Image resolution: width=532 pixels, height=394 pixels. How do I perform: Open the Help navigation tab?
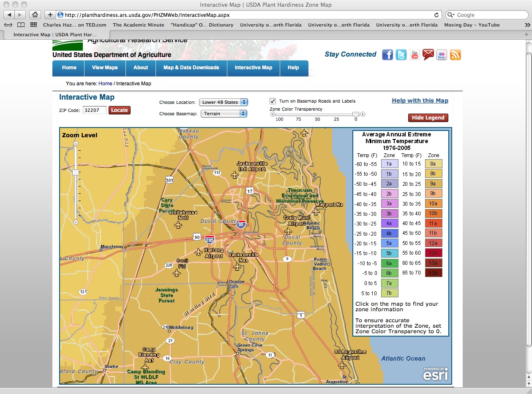tap(293, 68)
